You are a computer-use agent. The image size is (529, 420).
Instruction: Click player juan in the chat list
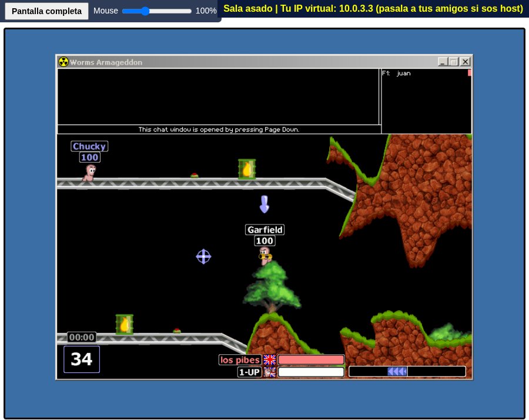(403, 73)
